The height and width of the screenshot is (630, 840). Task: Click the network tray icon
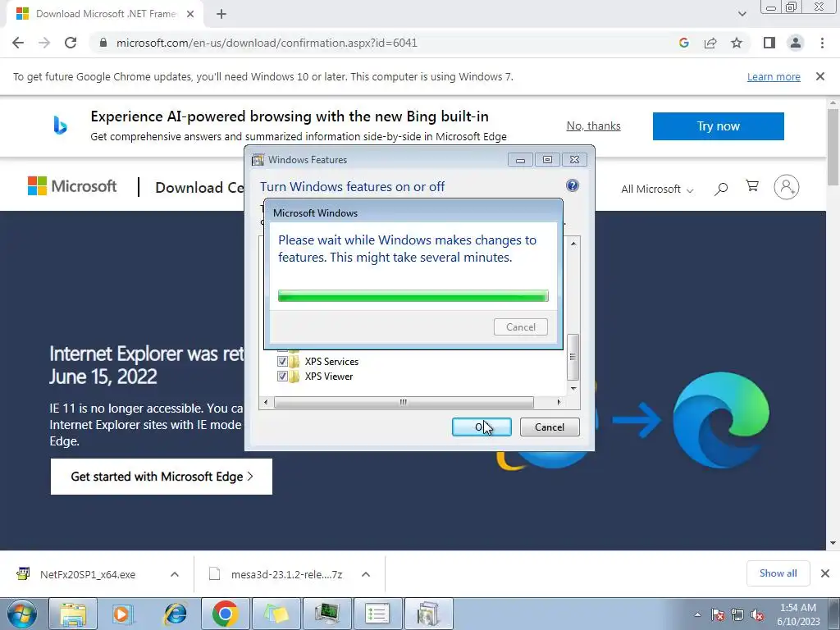pos(737,614)
